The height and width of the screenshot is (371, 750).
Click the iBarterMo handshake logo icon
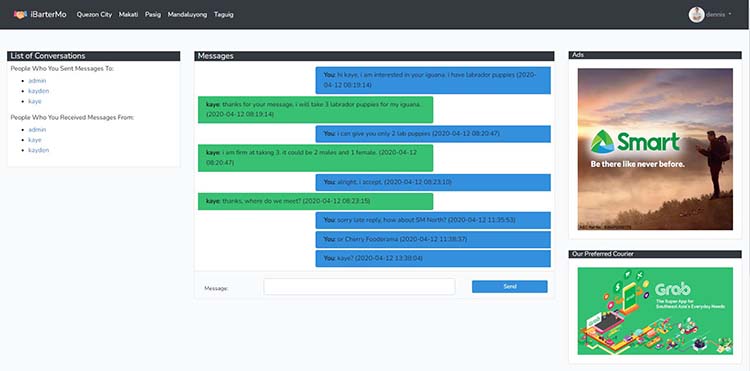pos(20,15)
